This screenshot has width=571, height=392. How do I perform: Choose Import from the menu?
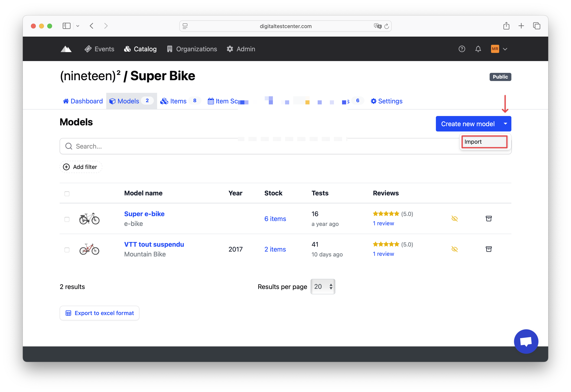(484, 142)
